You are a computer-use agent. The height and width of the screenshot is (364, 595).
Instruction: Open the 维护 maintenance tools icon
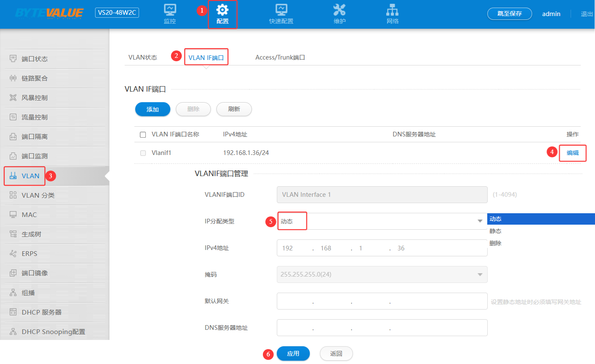339,10
